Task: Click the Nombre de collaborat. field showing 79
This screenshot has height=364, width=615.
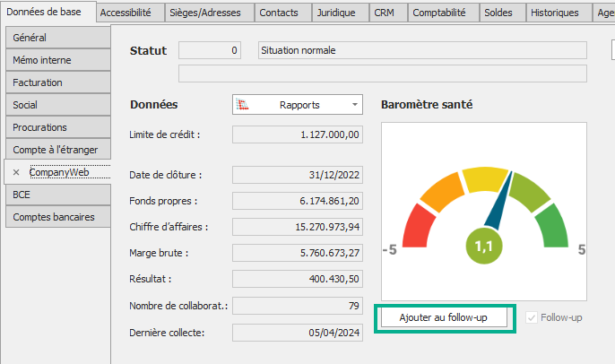Action: coord(298,306)
